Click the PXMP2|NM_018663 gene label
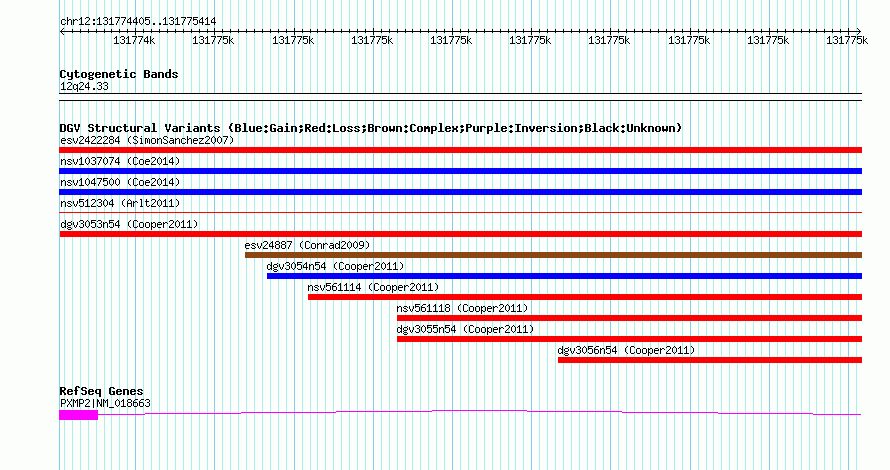 (105, 403)
